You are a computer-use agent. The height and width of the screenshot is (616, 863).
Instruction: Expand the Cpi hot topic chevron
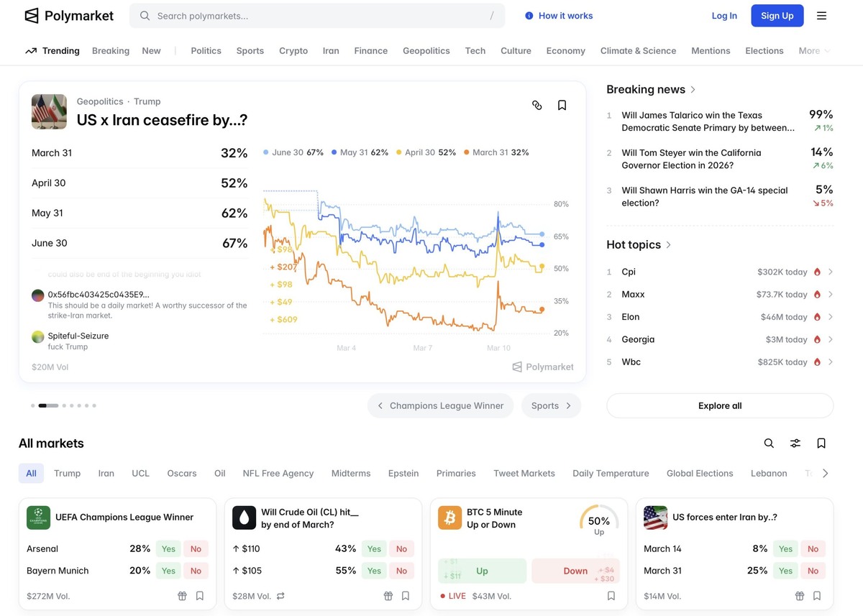(831, 272)
